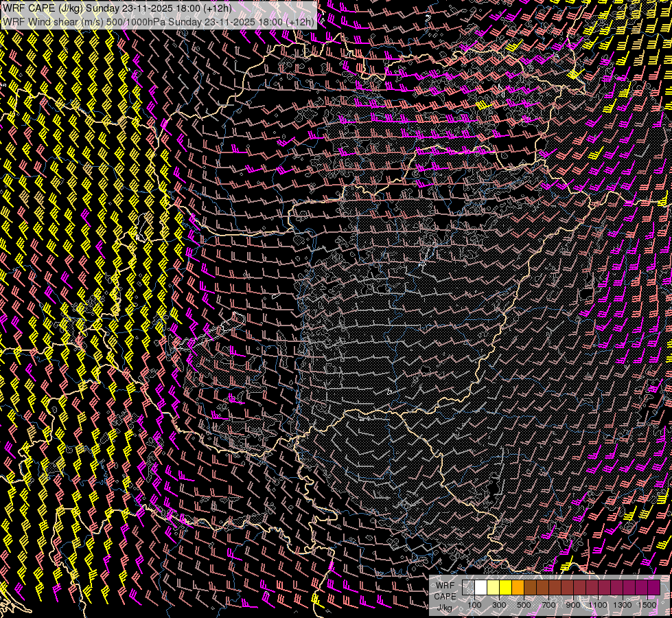Click the legend swatch just right of 900 tick

click(580, 588)
